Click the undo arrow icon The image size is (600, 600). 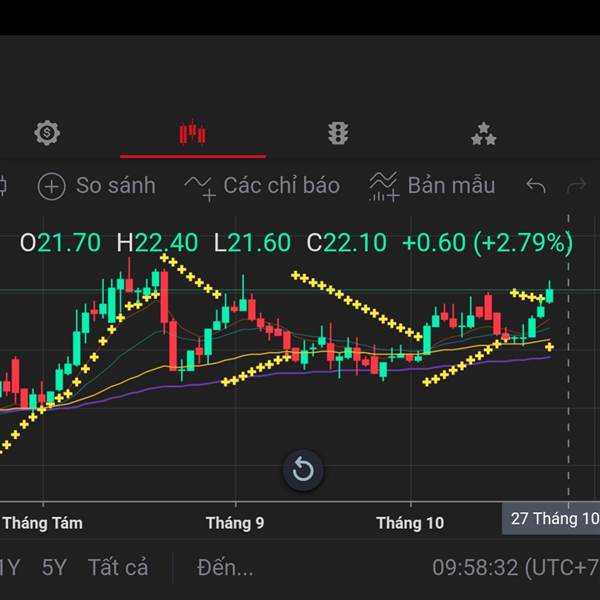point(536,186)
